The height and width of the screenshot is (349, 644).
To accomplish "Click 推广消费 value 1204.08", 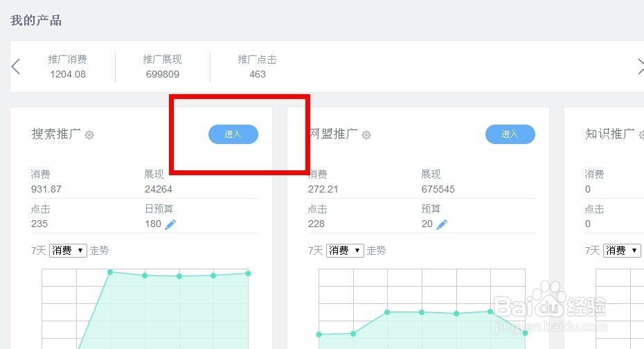I will coord(68,74).
